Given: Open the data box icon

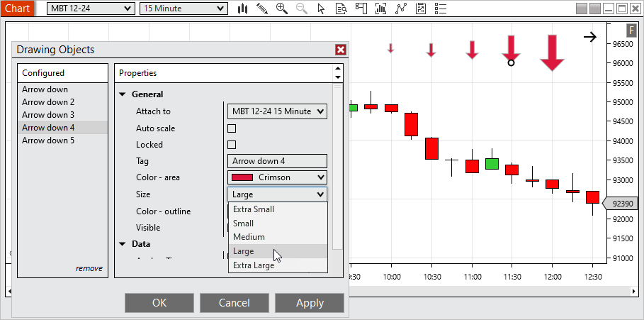Looking at the screenshot, I should tap(341, 9).
